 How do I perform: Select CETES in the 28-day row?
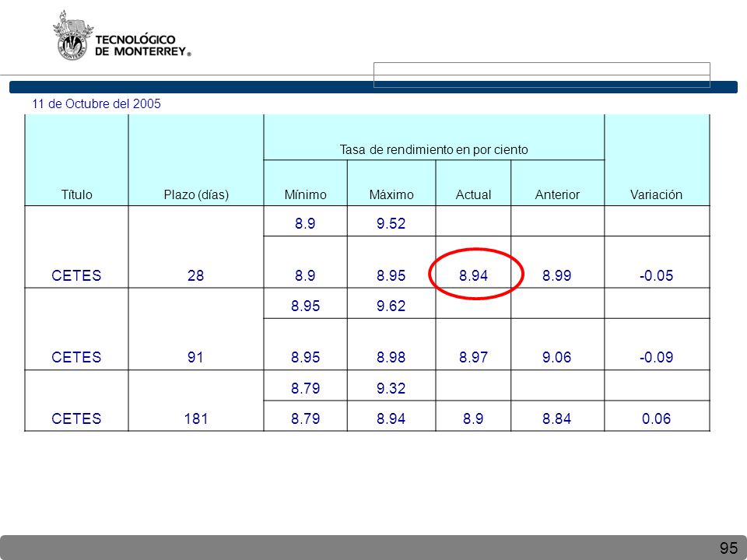(x=76, y=275)
